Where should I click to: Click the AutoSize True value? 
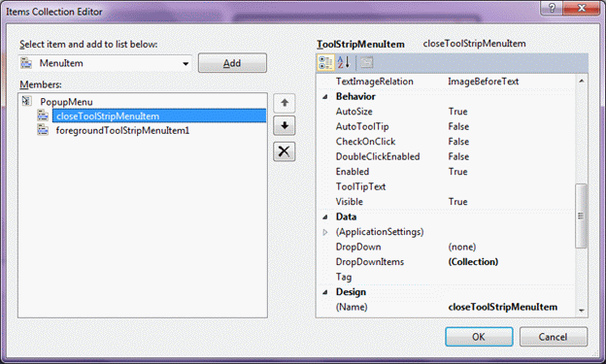(457, 112)
